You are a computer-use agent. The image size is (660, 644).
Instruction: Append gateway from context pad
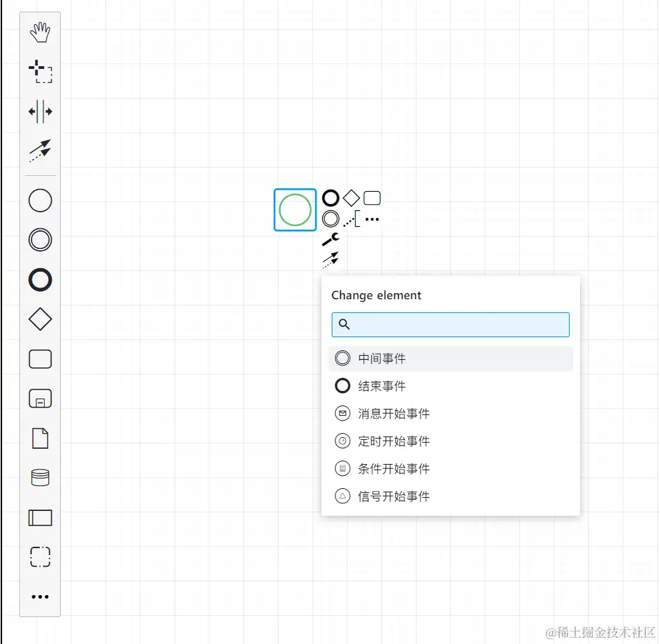coord(351,198)
